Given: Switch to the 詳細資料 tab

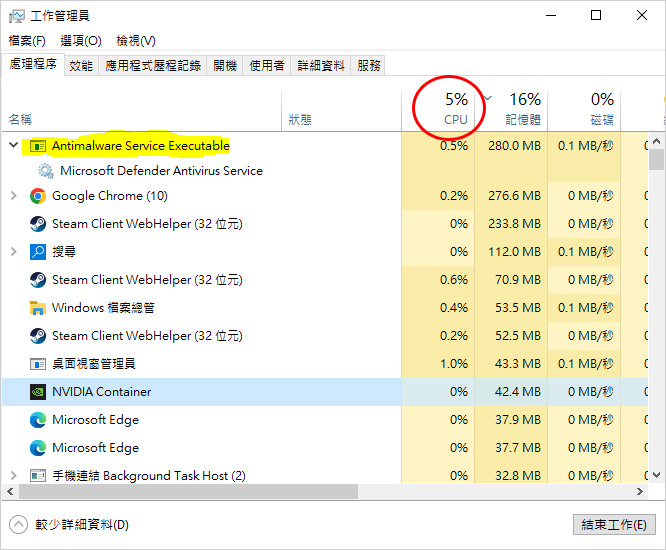Looking at the screenshot, I should click(321, 65).
